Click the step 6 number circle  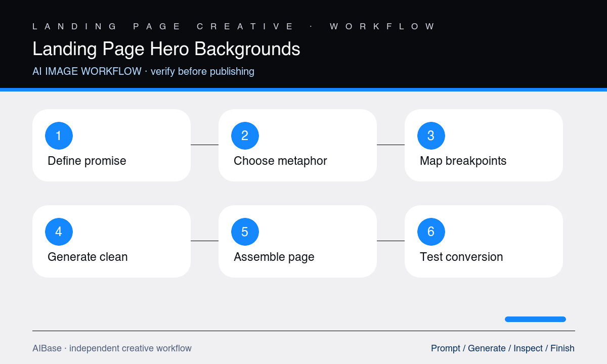pyautogui.click(x=431, y=232)
